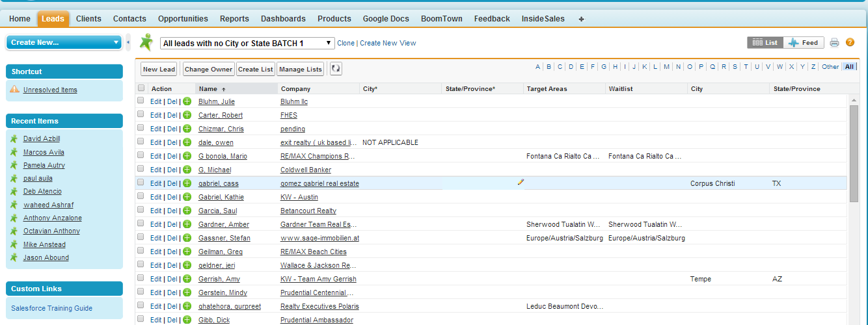Click the green plus icon for Gardner, Amber

click(187, 224)
